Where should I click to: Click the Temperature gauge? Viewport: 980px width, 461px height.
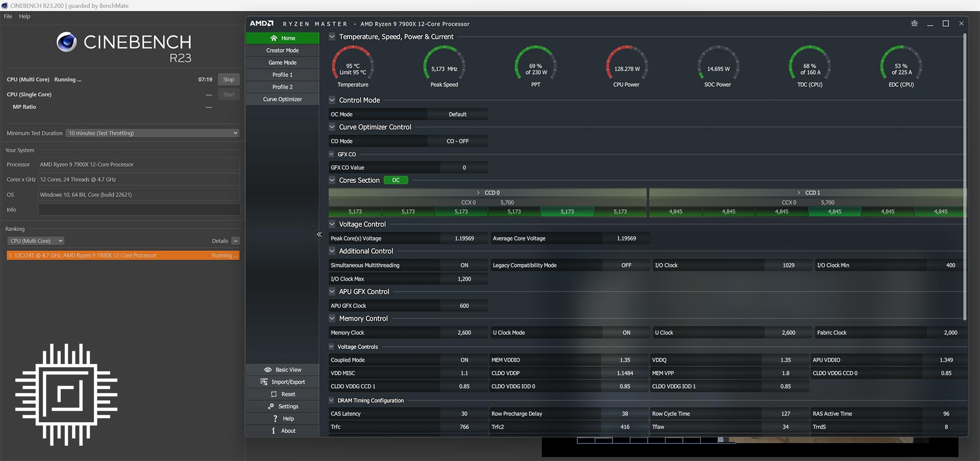click(x=353, y=66)
